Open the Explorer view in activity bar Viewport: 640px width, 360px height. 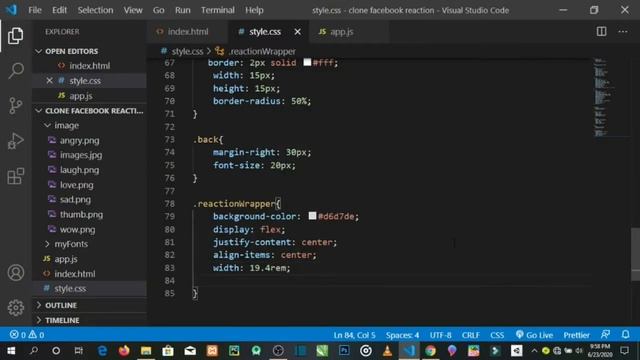[x=16, y=36]
